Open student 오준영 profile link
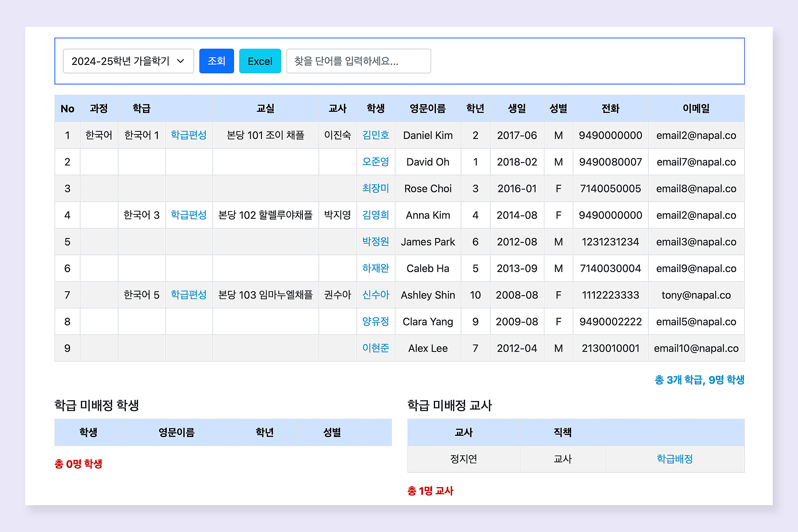This screenshot has width=798, height=532. click(376, 161)
